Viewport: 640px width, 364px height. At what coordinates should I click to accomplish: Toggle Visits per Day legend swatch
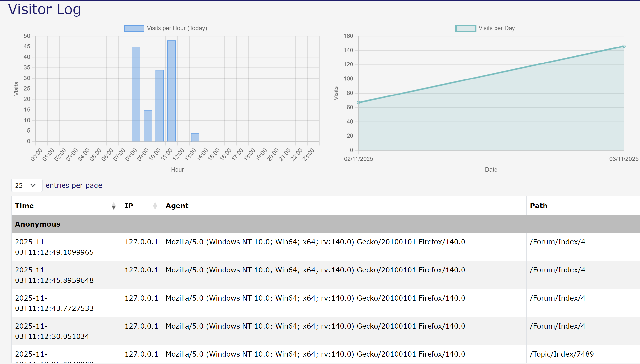[x=465, y=28]
